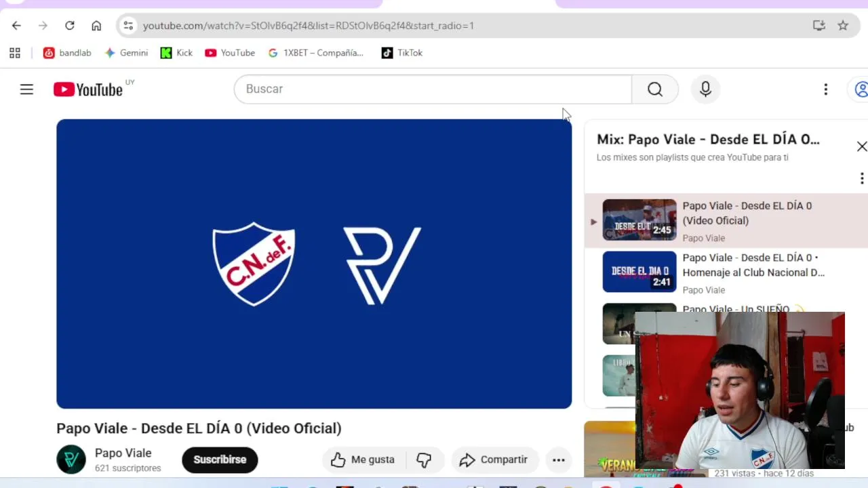Open the Un SUEÑO video thumbnail
Image resolution: width=868 pixels, height=488 pixels.
tap(619, 324)
